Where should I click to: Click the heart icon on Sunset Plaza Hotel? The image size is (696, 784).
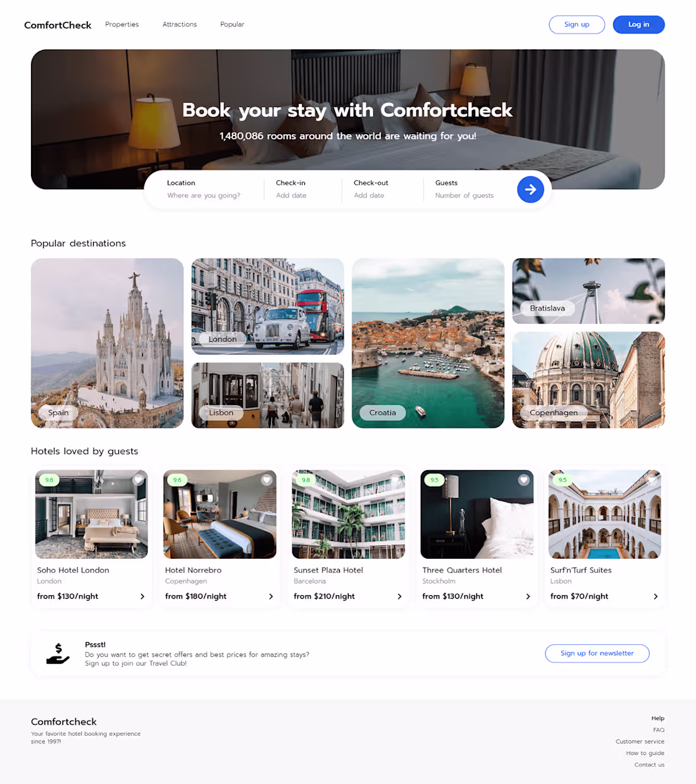pyautogui.click(x=395, y=480)
